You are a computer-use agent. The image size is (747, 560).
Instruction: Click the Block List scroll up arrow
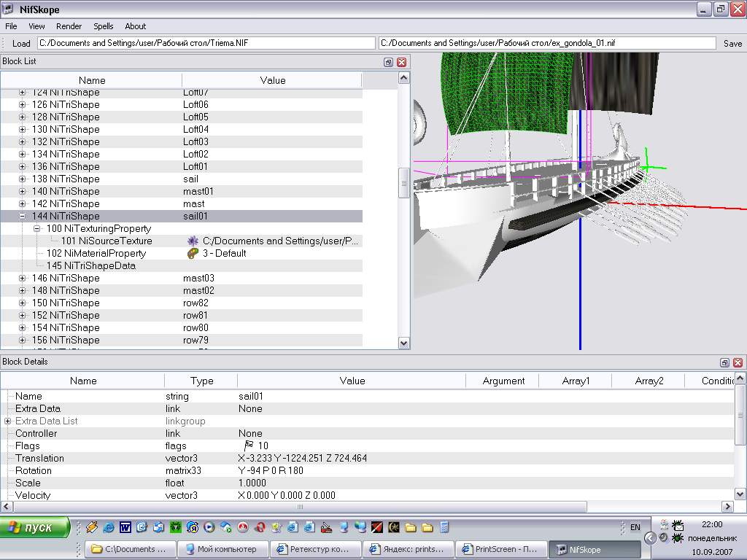point(404,78)
